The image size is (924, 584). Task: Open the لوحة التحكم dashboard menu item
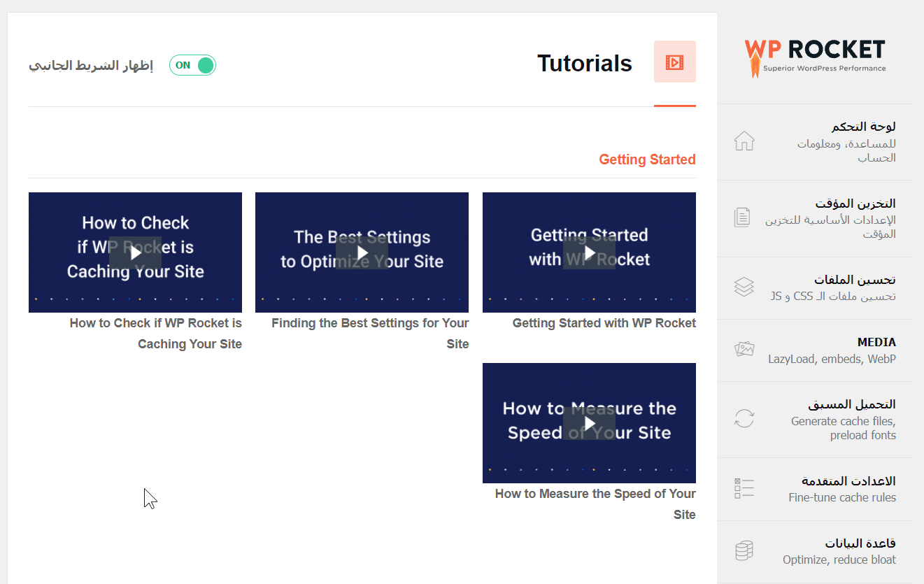click(816, 142)
